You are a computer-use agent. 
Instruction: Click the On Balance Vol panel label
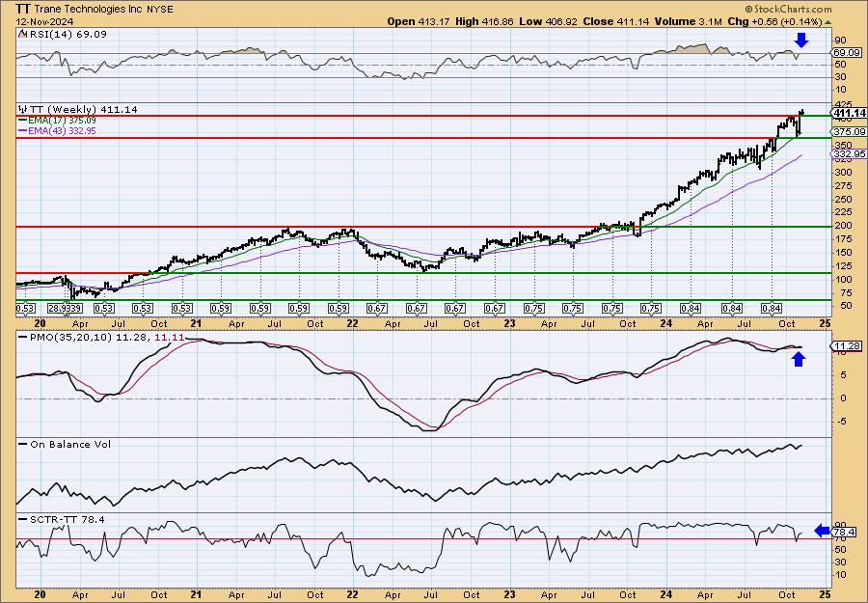(69, 444)
